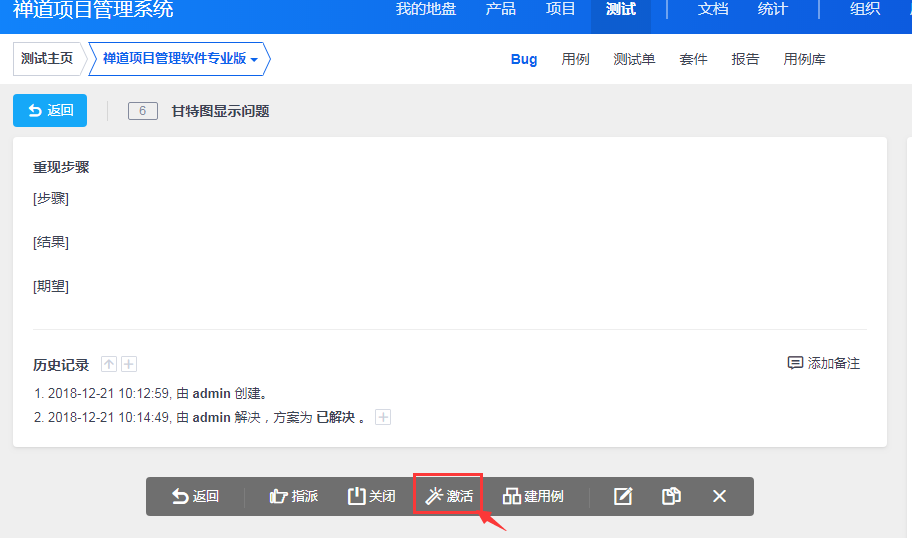Click the 历史记录 heading

pos(61,365)
